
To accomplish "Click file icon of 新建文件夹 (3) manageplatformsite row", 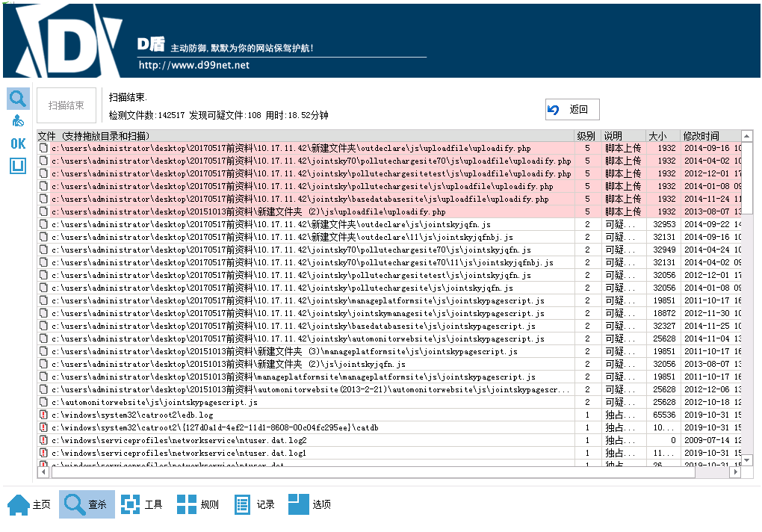I will coord(43,351).
